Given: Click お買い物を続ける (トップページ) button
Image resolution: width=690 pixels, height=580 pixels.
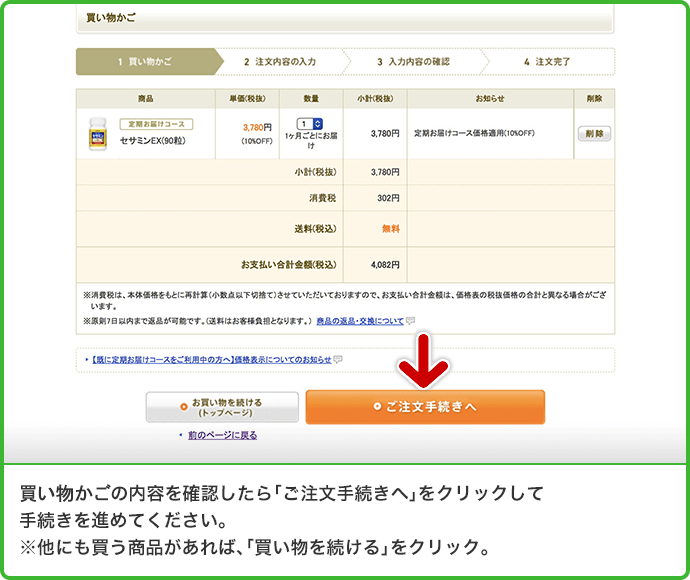Looking at the screenshot, I should click(x=222, y=407).
